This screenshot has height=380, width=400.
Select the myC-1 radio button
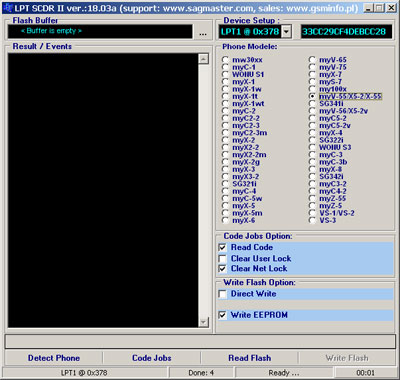click(x=226, y=67)
